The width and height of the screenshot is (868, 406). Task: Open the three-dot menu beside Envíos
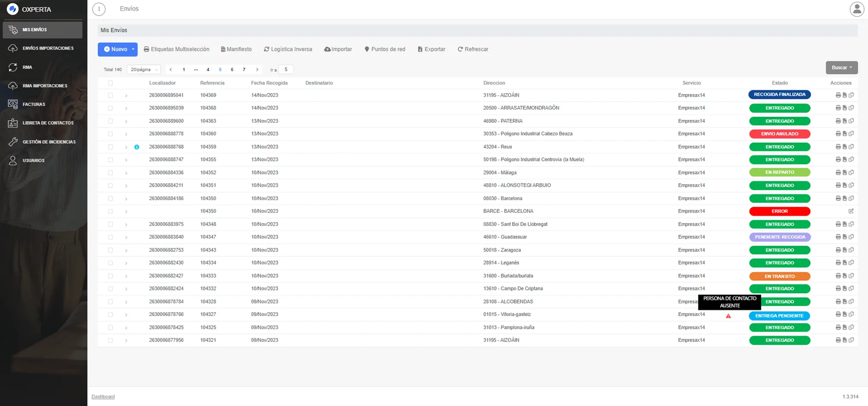pyautogui.click(x=99, y=9)
